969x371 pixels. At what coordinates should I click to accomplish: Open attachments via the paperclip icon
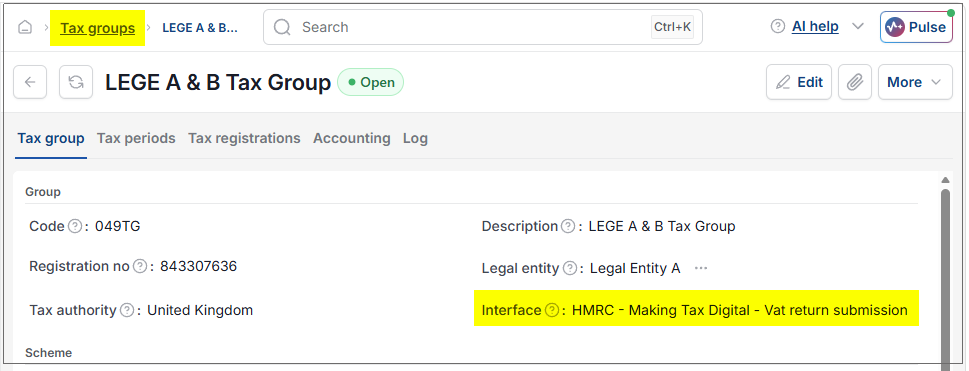coord(855,82)
